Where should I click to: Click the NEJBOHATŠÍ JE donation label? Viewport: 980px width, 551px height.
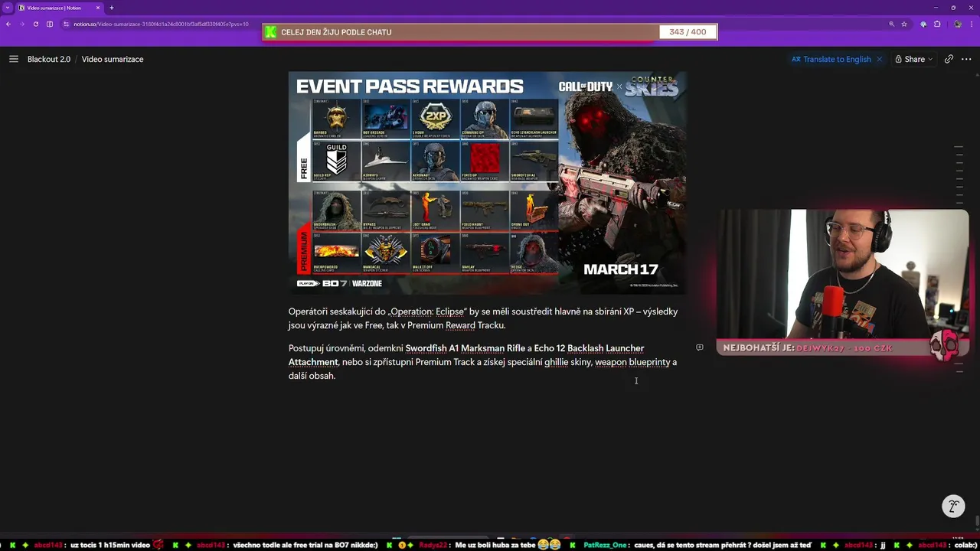759,348
